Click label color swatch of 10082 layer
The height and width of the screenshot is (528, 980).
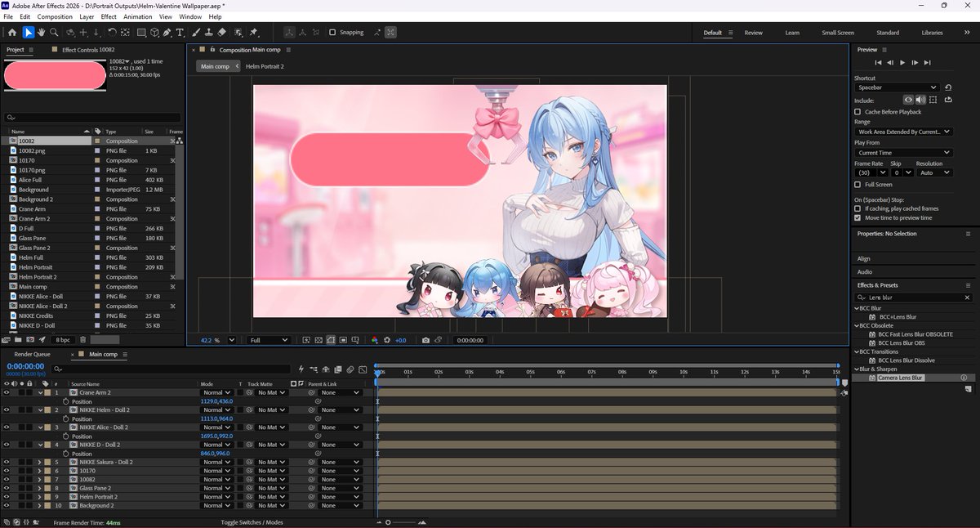(47, 480)
